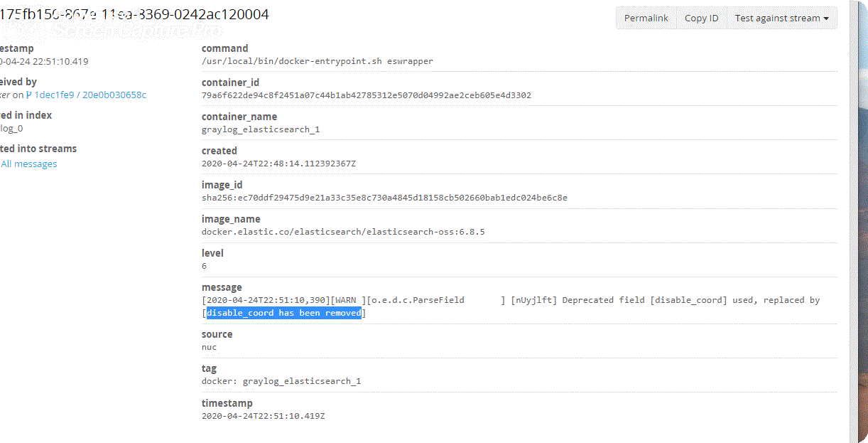
Task: Open the Test against stream dropdown
Action: click(x=782, y=18)
